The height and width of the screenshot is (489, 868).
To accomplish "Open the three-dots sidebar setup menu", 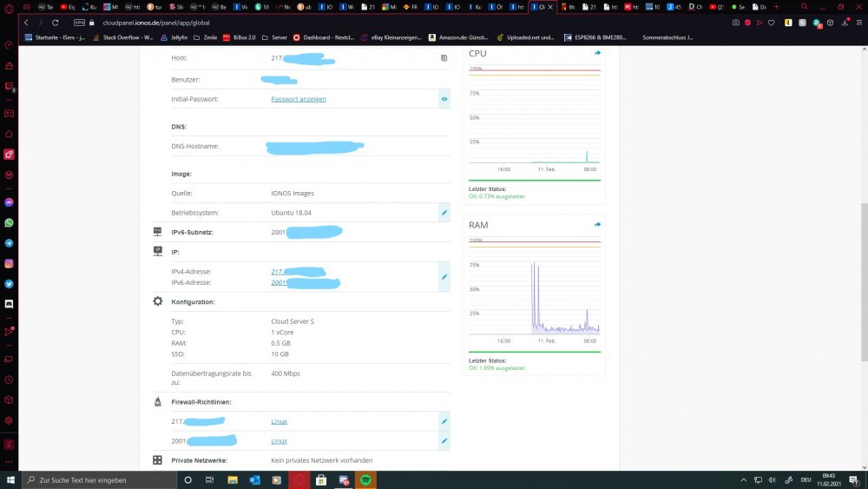I will coord(9,462).
